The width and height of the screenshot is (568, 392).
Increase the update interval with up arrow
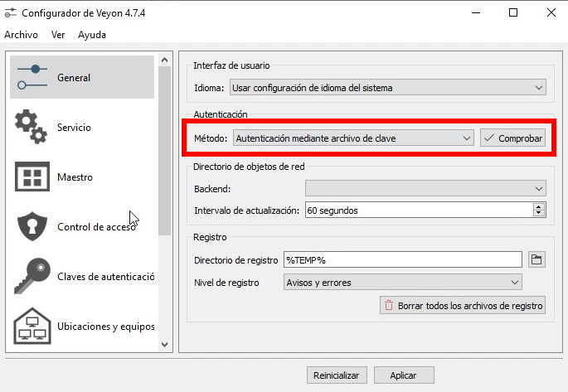point(539,206)
